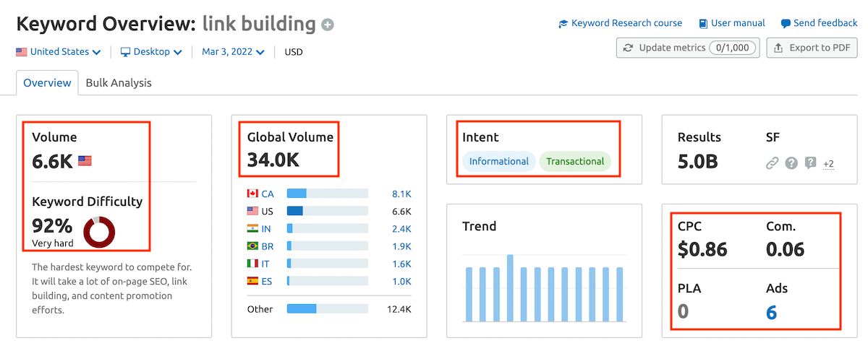Open the Mar 3, 2022 date dropdown
This screenshot has height=346, width=868.
[x=233, y=52]
